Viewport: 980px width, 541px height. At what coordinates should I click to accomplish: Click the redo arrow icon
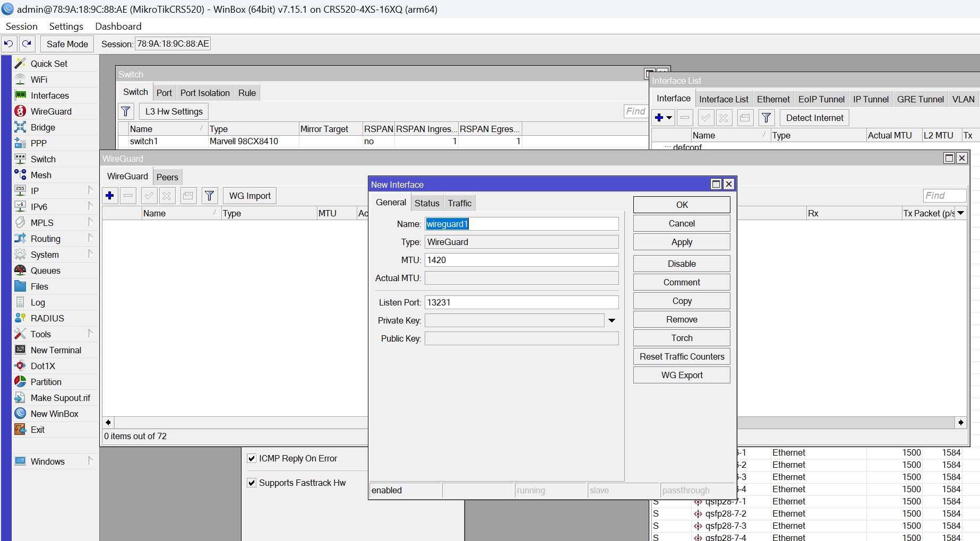coord(27,44)
